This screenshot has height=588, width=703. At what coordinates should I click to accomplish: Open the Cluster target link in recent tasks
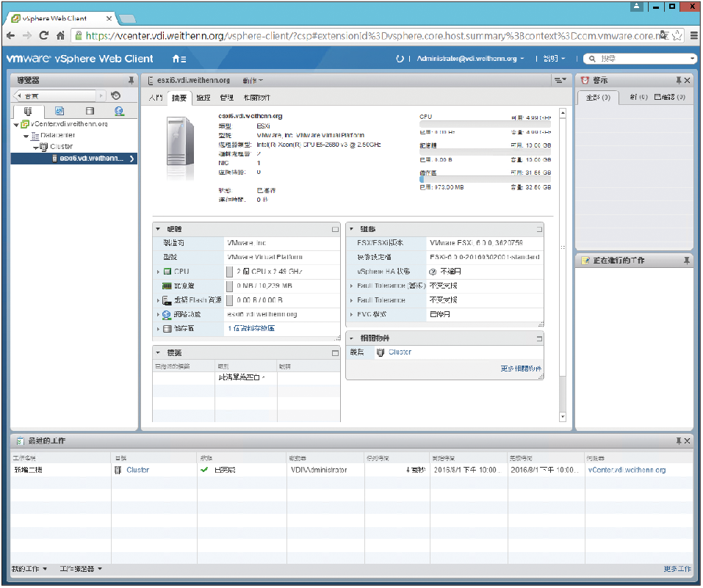(137, 470)
